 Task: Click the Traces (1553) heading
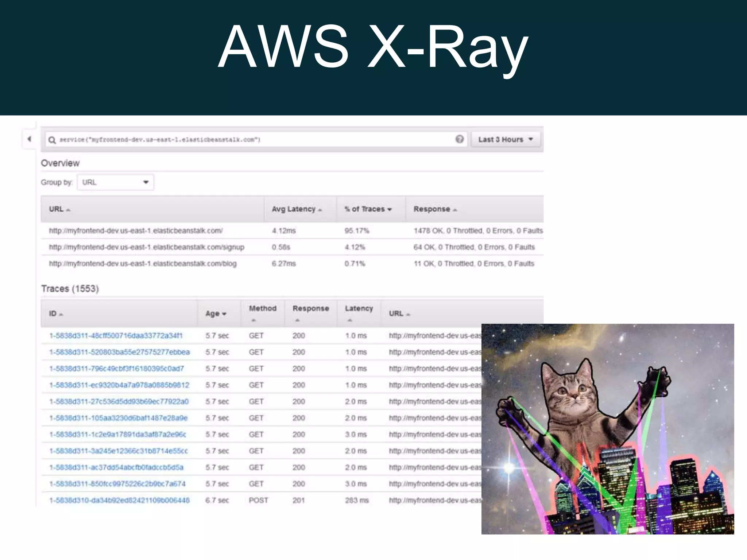tap(70, 289)
